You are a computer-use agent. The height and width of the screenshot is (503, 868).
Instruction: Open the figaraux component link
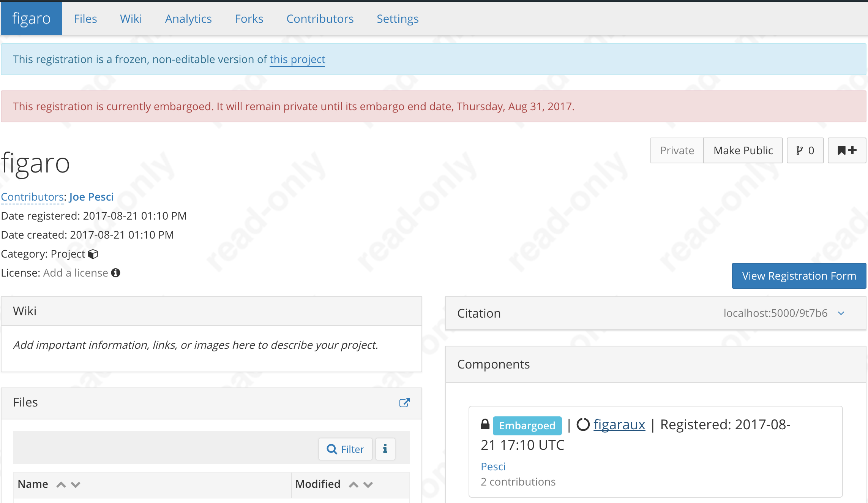(x=619, y=424)
